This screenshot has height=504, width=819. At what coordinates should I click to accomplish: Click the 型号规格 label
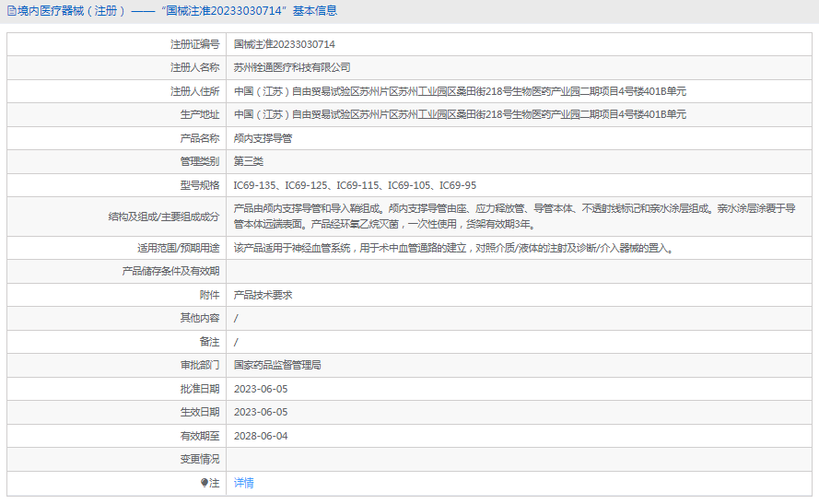point(200,185)
